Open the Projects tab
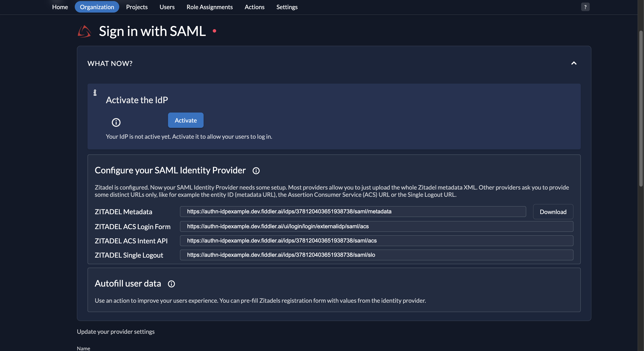 click(x=137, y=7)
